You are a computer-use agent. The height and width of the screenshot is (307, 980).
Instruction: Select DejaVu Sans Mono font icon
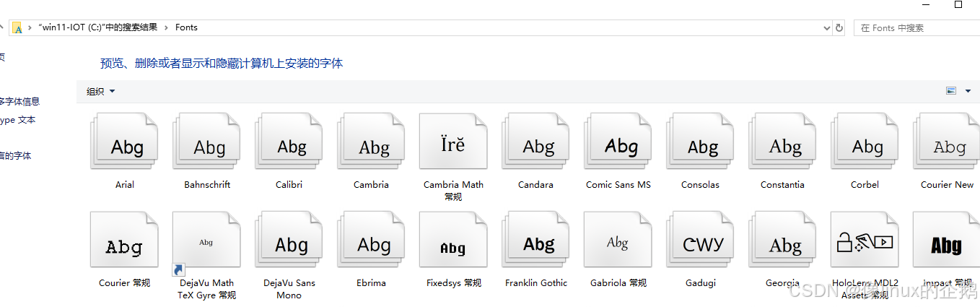tap(289, 240)
